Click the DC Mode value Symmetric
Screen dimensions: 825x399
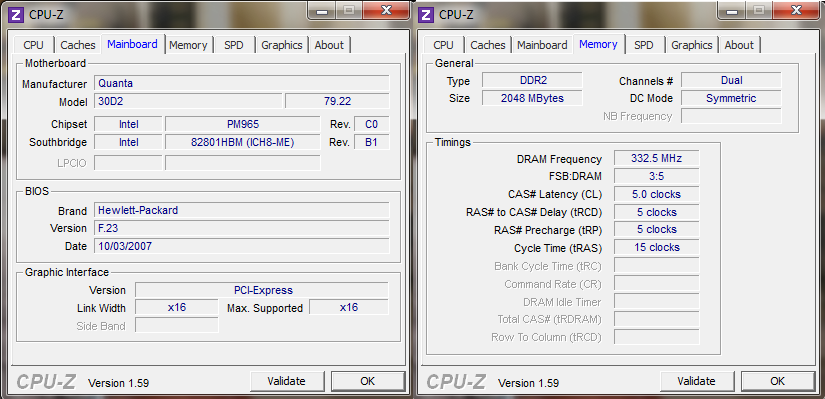tap(731, 98)
